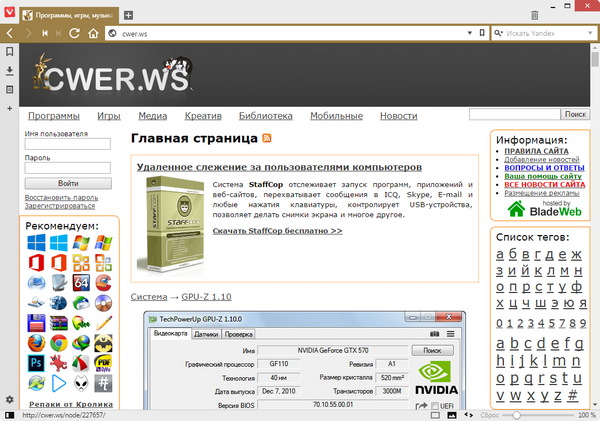600x421 pixels.
Task: Click the RSS feed icon beside heading
Action: [267, 138]
